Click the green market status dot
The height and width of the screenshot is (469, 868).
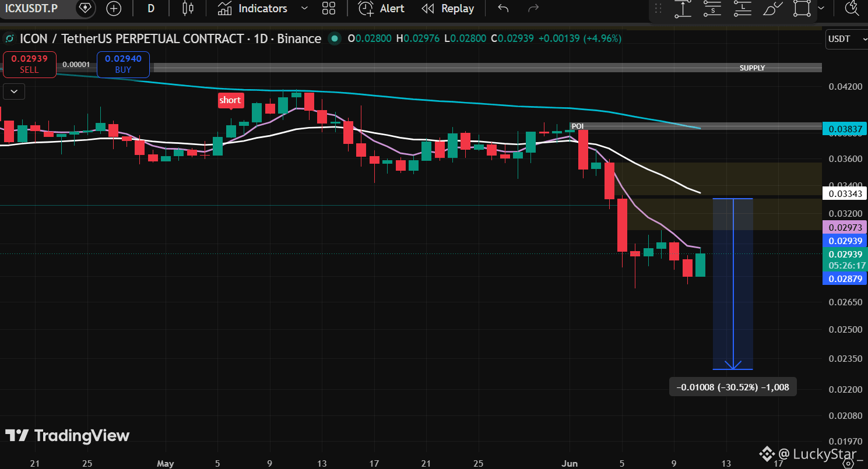pos(334,39)
